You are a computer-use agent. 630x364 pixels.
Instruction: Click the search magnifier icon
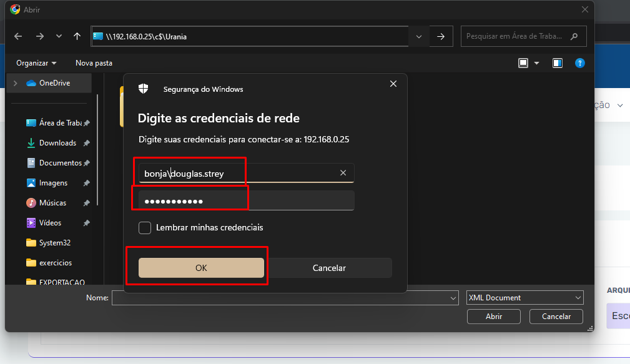point(574,36)
